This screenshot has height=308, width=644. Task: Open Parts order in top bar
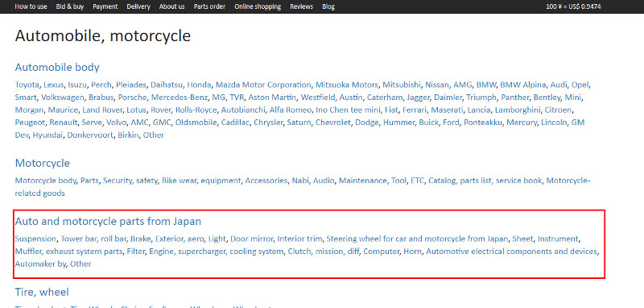[x=209, y=6]
